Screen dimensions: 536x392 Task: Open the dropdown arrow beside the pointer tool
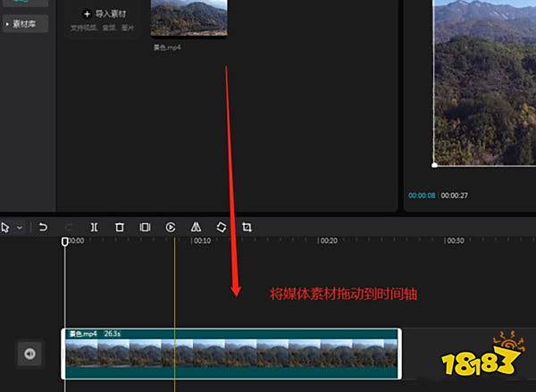pyautogui.click(x=20, y=228)
